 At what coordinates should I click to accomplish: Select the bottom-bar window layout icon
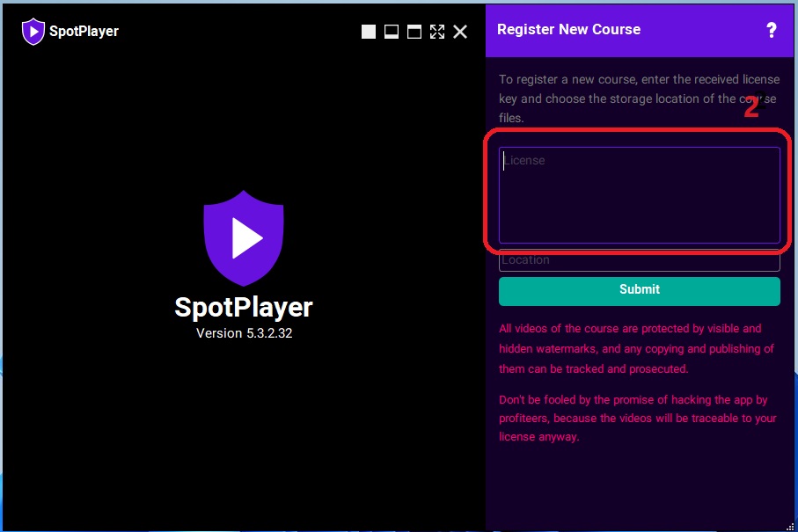[392, 32]
